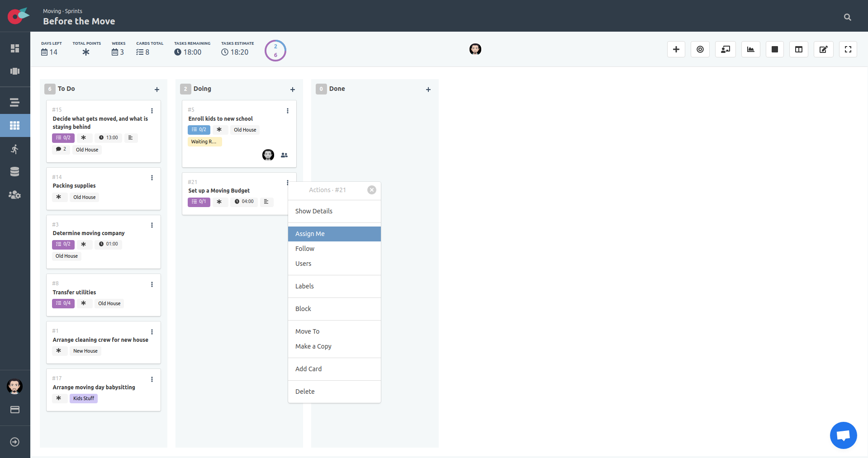Switch to the board grid view

pyautogui.click(x=15, y=125)
